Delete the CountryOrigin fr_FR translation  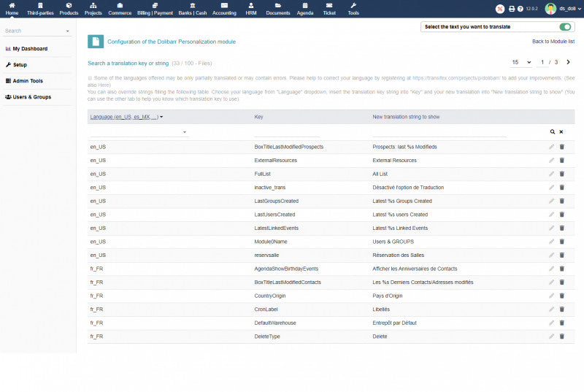(562, 296)
